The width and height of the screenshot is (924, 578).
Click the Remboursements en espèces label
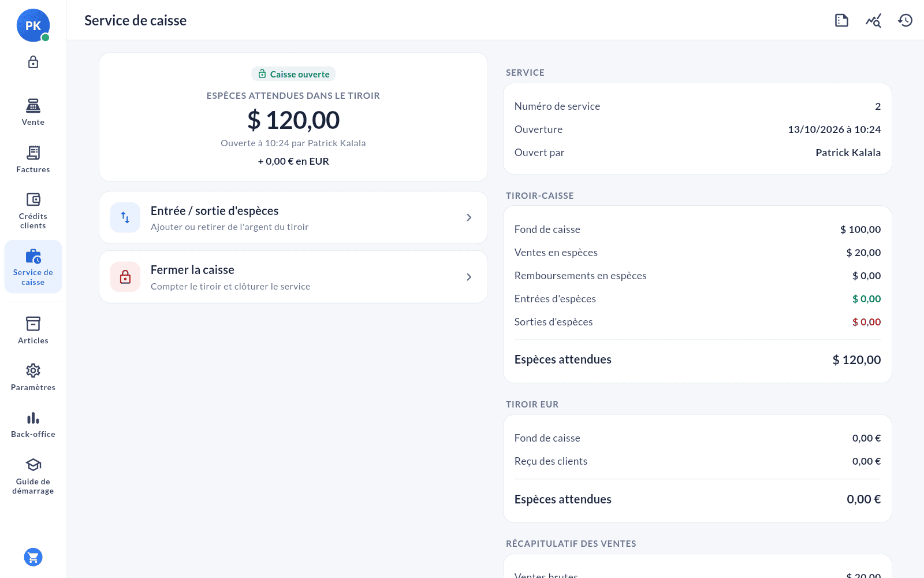[580, 276]
